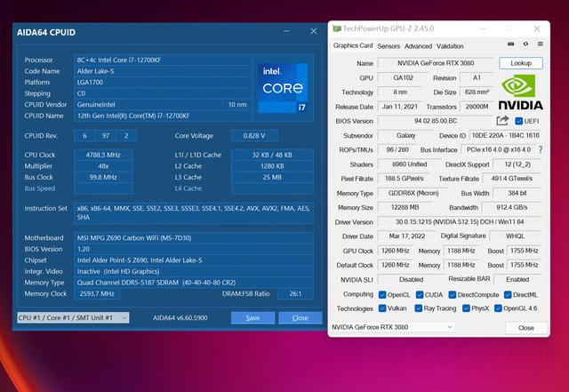Image resolution: width=569 pixels, height=392 pixels.
Task: Click the DRAM:FSB Ratio 26:1 value
Action: click(295, 293)
